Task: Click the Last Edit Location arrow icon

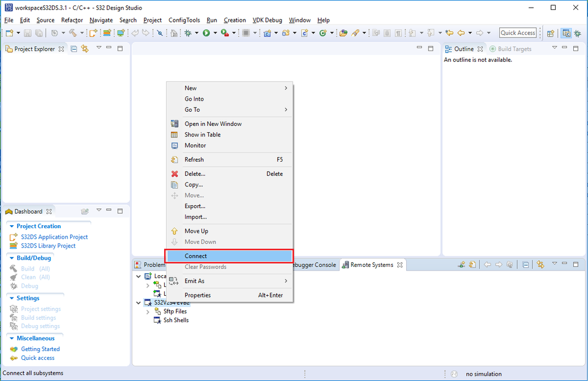Action: tap(449, 33)
